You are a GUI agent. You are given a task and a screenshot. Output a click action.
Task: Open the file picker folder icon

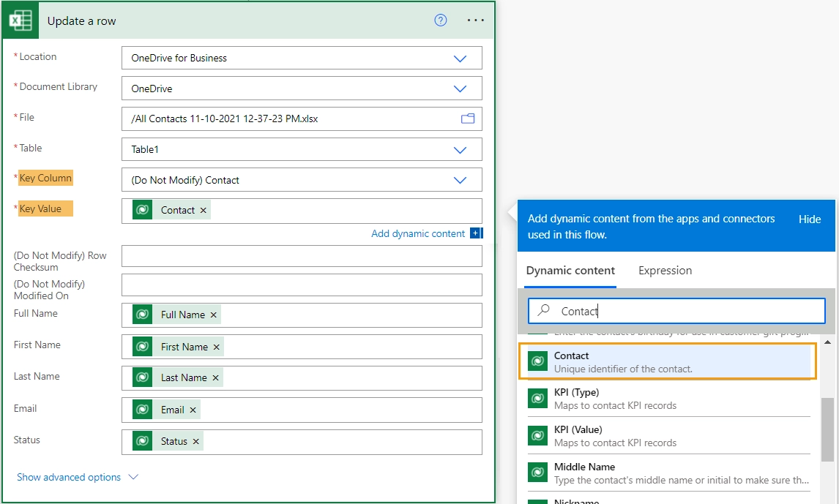[x=468, y=119]
